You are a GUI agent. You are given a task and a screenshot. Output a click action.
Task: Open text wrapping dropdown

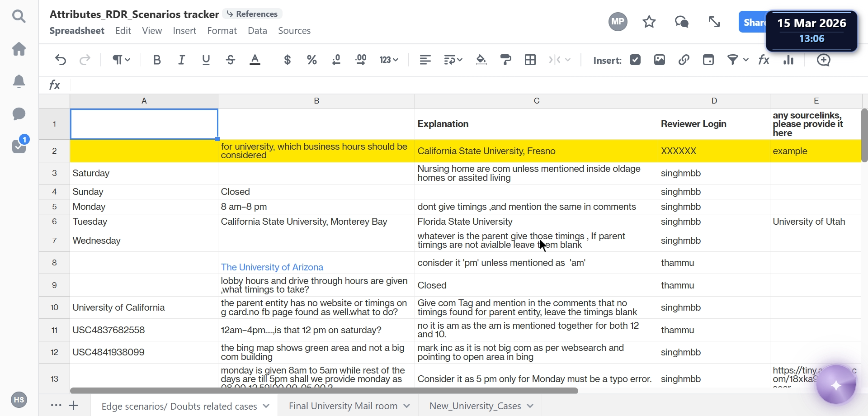453,60
